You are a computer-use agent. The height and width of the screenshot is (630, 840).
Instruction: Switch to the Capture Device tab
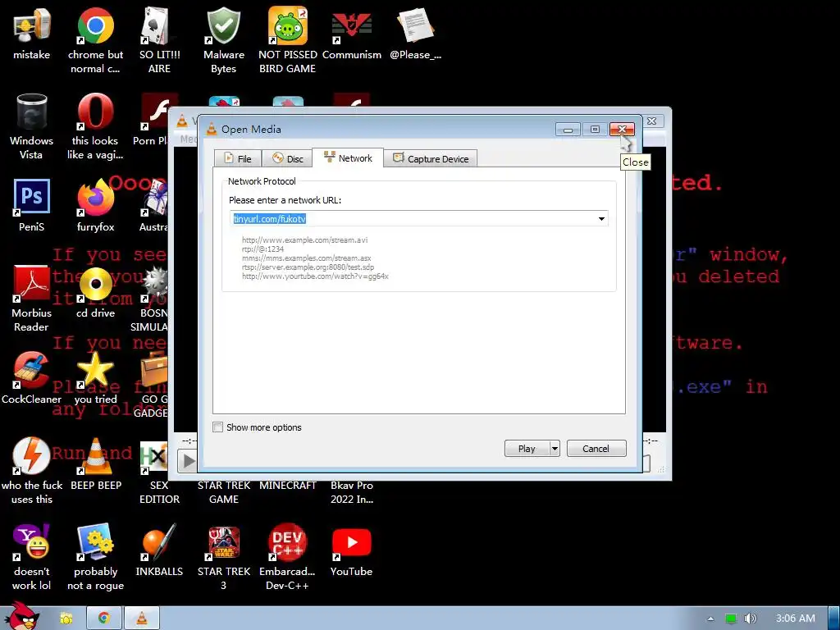click(431, 158)
